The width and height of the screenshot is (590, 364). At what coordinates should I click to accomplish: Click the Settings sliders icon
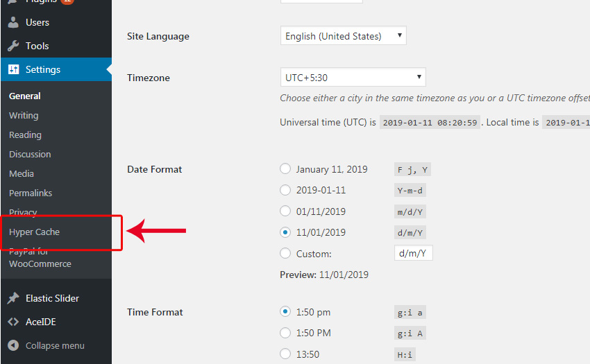14,69
